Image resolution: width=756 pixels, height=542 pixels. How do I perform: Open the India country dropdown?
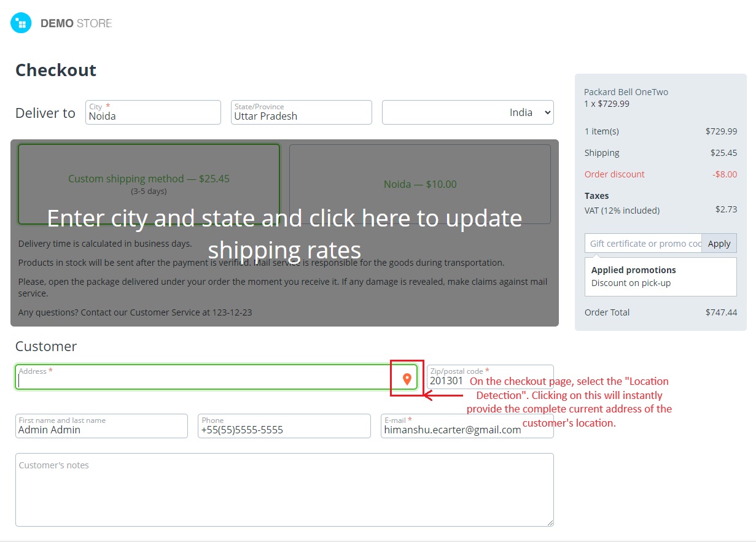[x=468, y=112]
